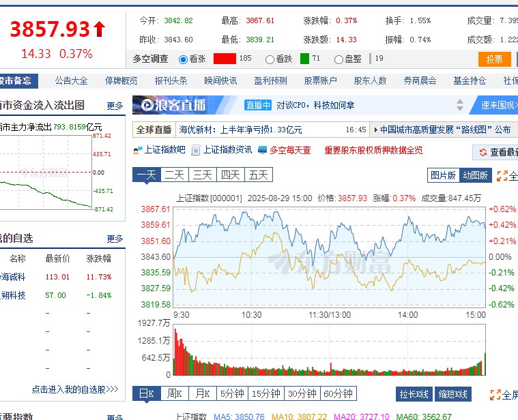This screenshot has width=518, height=420.
Task: Open 晚间快讯 in navigation bar
Action: tap(220, 81)
